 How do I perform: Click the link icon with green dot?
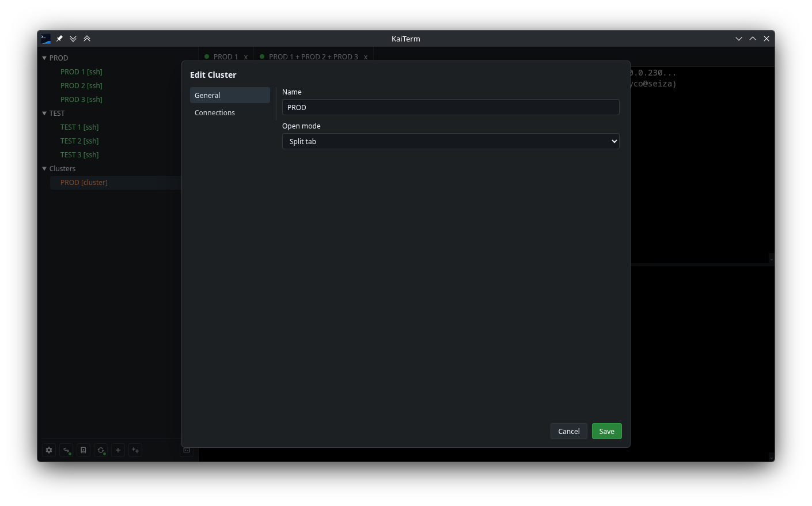(66, 450)
